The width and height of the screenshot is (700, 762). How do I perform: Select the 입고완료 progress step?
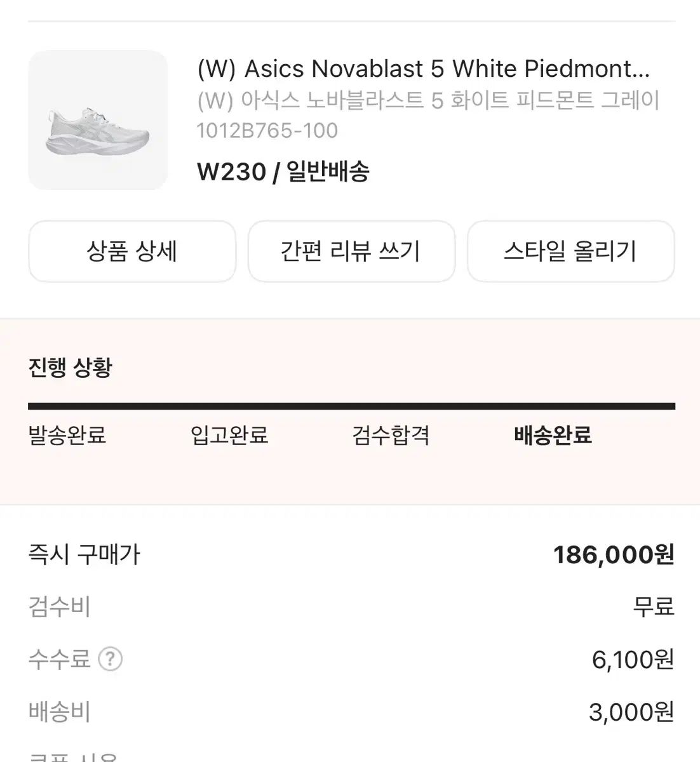pyautogui.click(x=229, y=436)
